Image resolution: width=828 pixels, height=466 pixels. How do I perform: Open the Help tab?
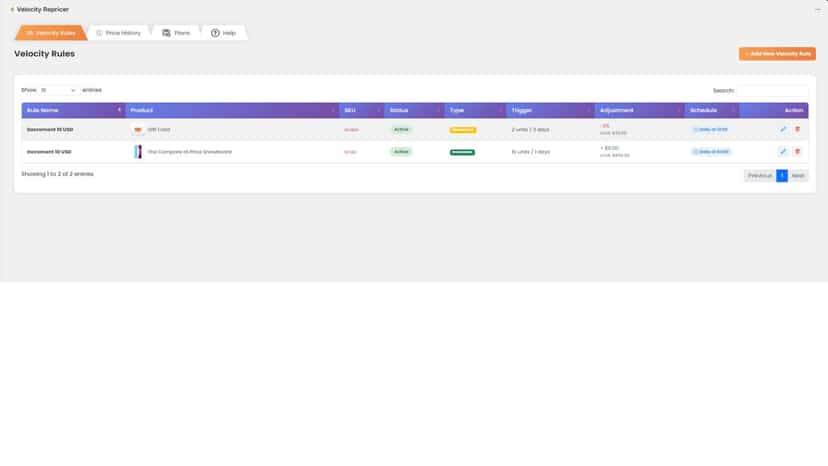coord(223,33)
